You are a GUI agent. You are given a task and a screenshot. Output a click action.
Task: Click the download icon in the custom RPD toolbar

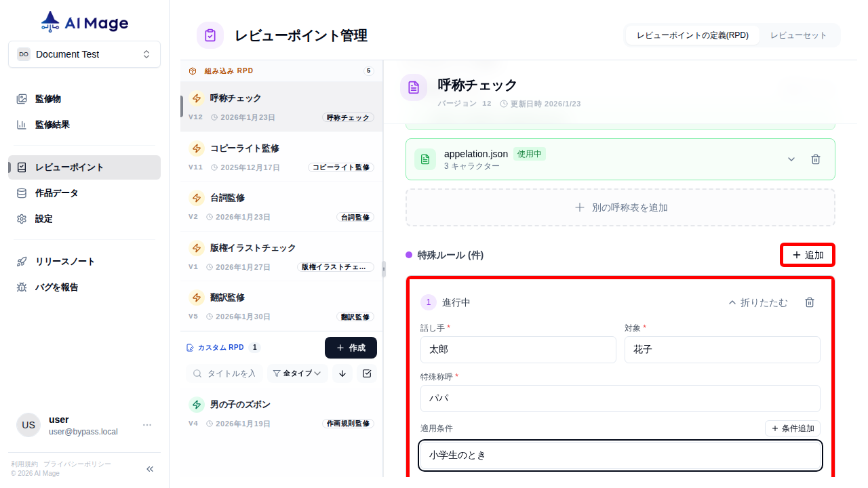click(342, 373)
